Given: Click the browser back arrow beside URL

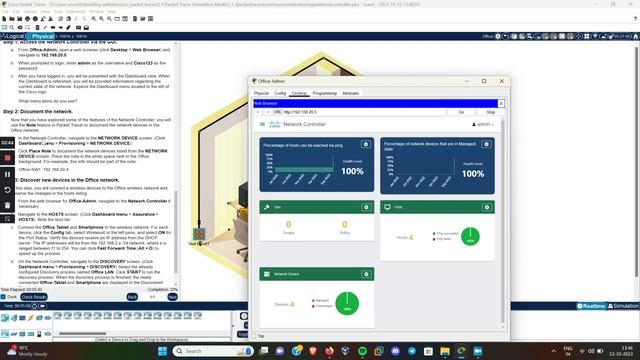Looking at the screenshot, I should (x=258, y=112).
